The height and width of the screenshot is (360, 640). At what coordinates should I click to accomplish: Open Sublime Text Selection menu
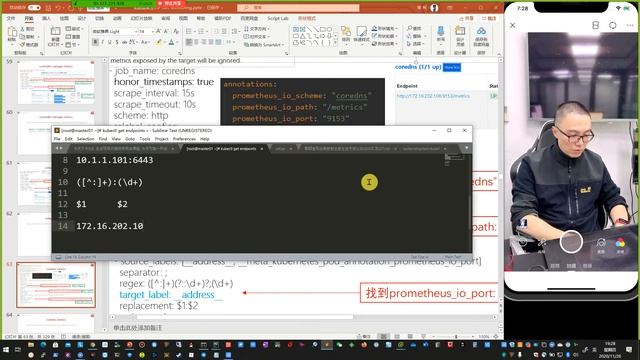(86, 139)
